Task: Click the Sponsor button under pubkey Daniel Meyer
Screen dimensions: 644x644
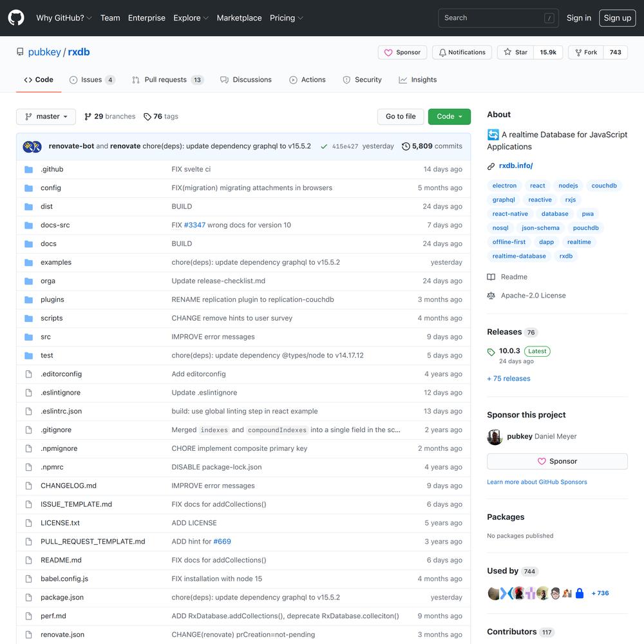Action: (x=557, y=461)
